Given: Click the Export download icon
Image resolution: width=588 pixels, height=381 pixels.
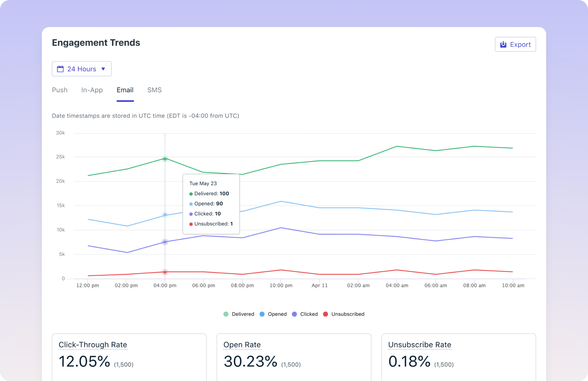Looking at the screenshot, I should [x=503, y=44].
